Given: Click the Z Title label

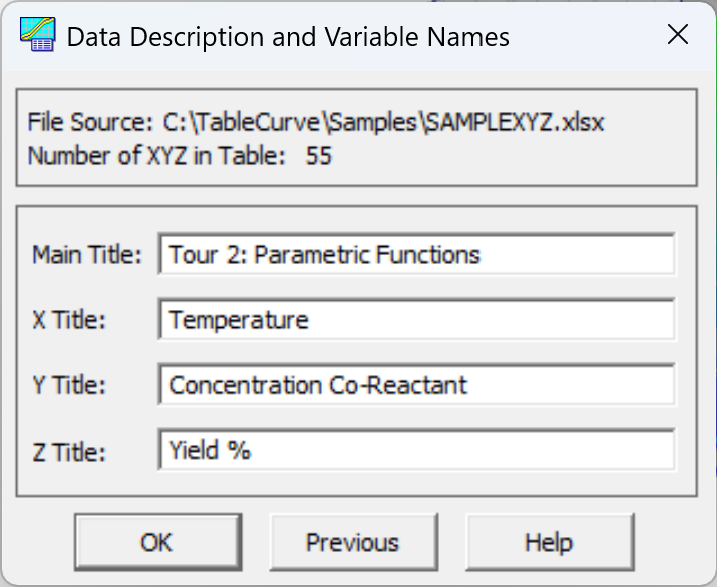Looking at the screenshot, I should [x=69, y=453].
